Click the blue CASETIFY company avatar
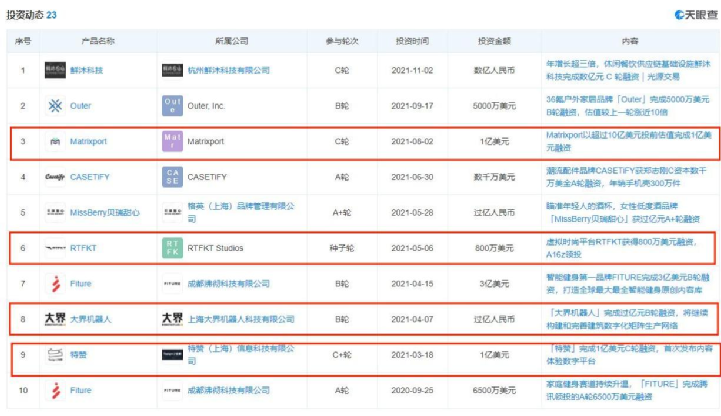Viewport: 721px width, 416px height. tap(172, 177)
